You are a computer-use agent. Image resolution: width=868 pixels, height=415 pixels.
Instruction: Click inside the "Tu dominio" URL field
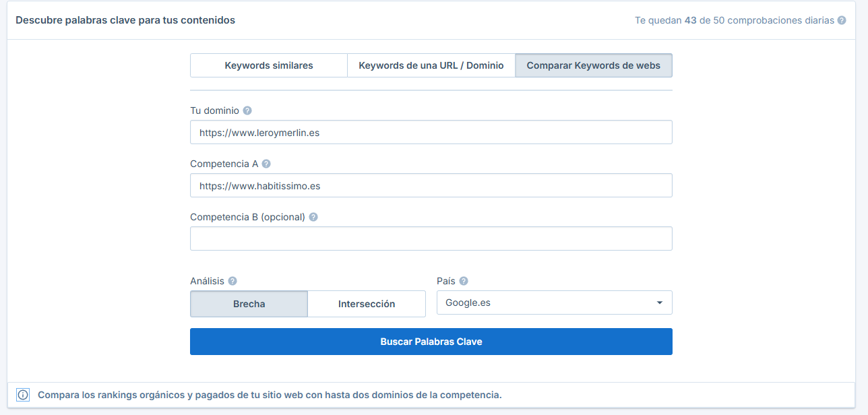[431, 132]
